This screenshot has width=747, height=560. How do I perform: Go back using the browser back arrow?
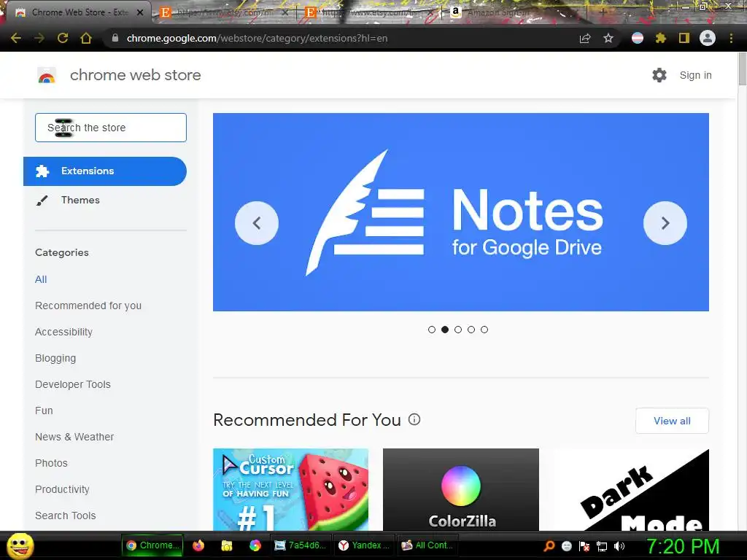pos(16,38)
